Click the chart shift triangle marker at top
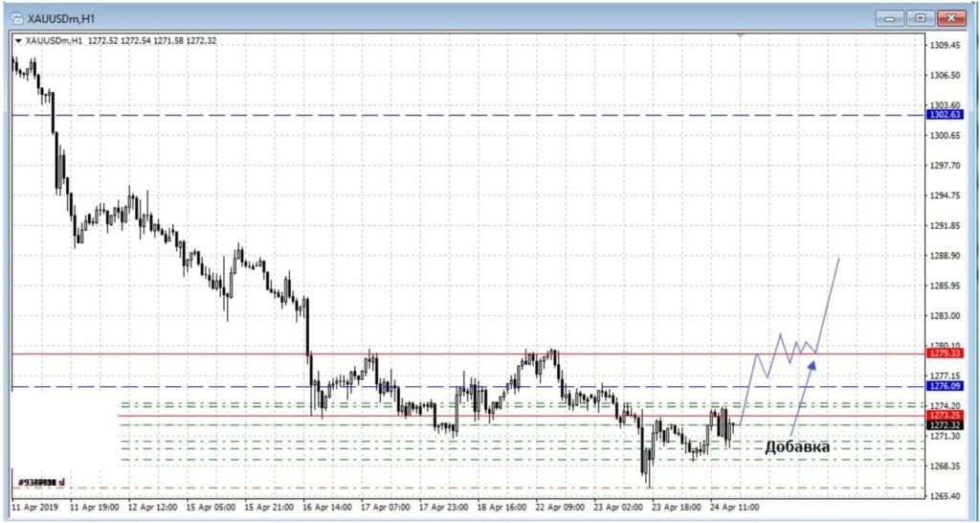Viewport: 980px width, 523px height. point(739,35)
